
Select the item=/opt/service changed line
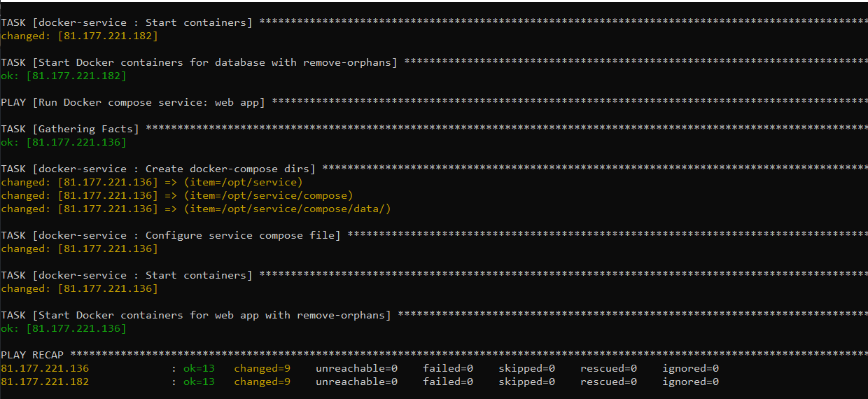click(x=152, y=182)
